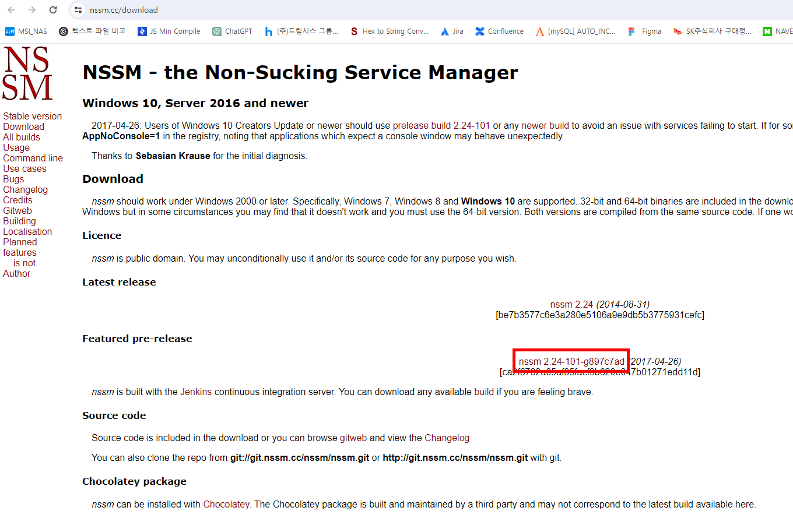Open the MSI_NAS bookmark

(x=26, y=31)
